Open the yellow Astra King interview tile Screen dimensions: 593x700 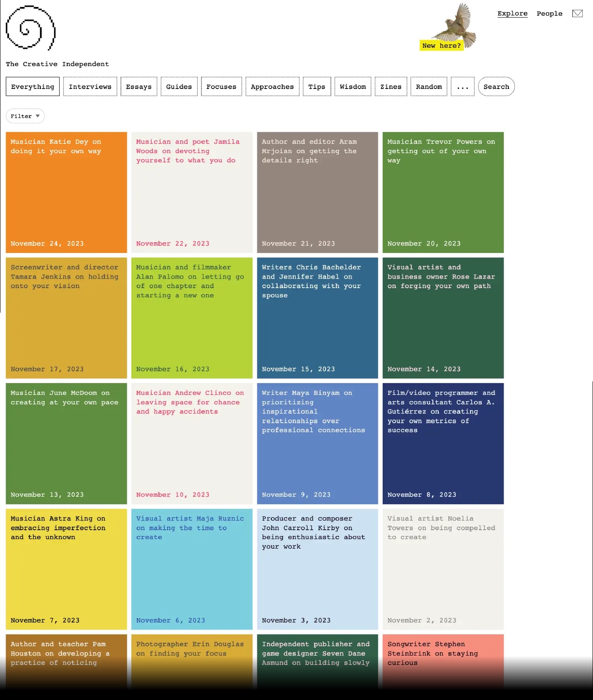tap(66, 569)
